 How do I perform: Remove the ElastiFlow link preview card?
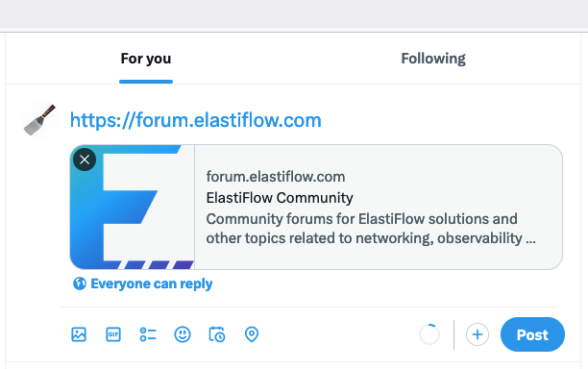tap(85, 160)
